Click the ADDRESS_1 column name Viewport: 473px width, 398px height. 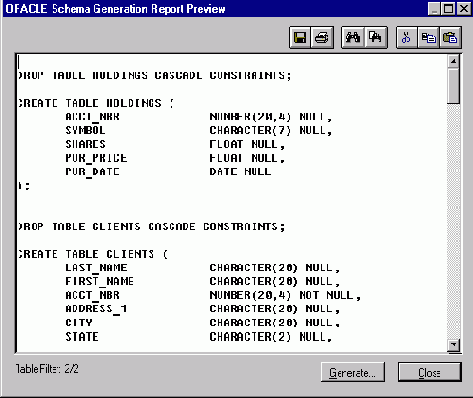(96, 309)
